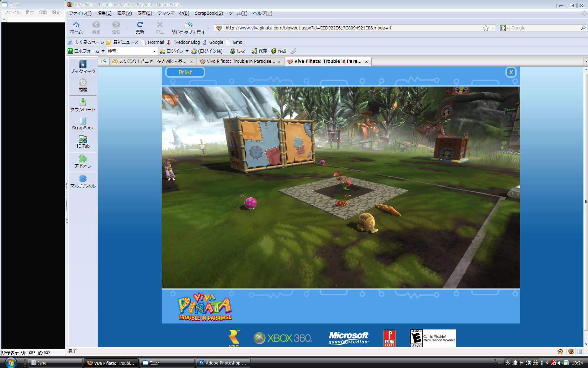Click the Print button above screenshot

click(x=185, y=72)
